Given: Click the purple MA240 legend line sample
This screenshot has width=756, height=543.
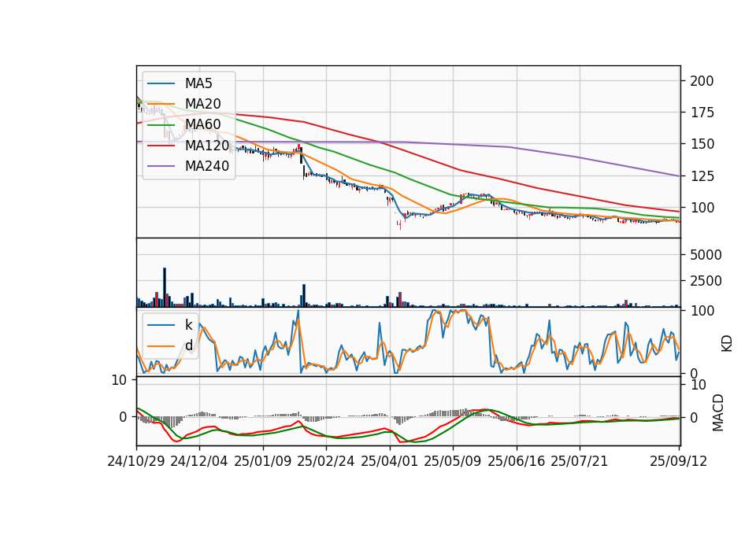Looking at the screenshot, I should pos(161,166).
